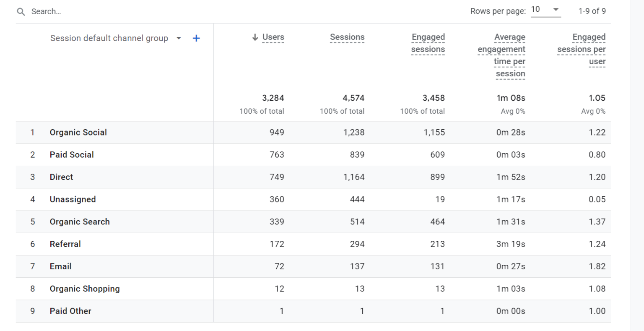The height and width of the screenshot is (331, 644).
Task: Click Organic Search engaged sessions 464
Action: [438, 222]
